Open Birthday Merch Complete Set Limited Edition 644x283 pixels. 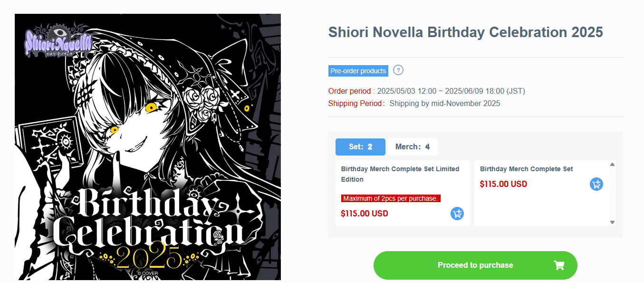tap(400, 174)
